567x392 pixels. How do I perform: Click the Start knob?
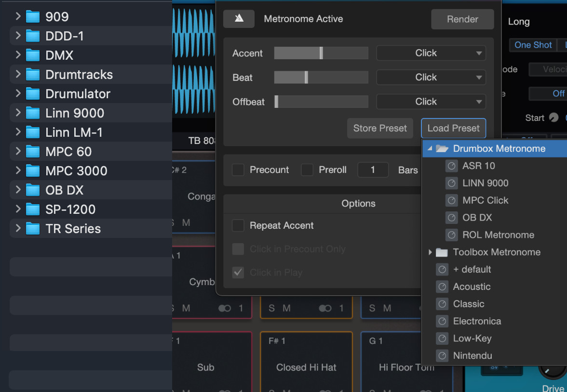(x=553, y=118)
